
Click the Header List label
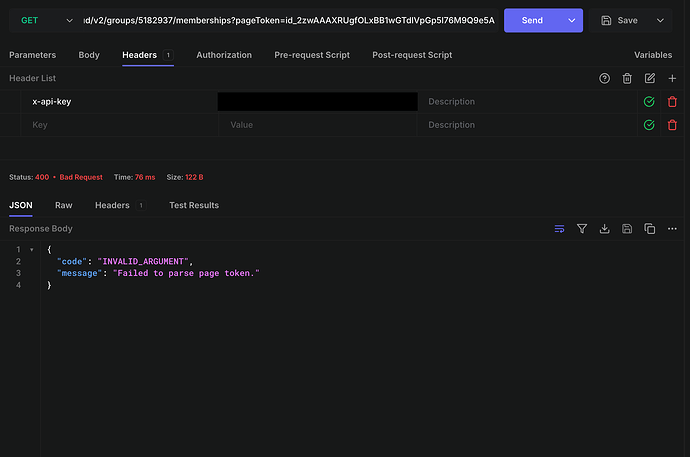tap(33, 78)
